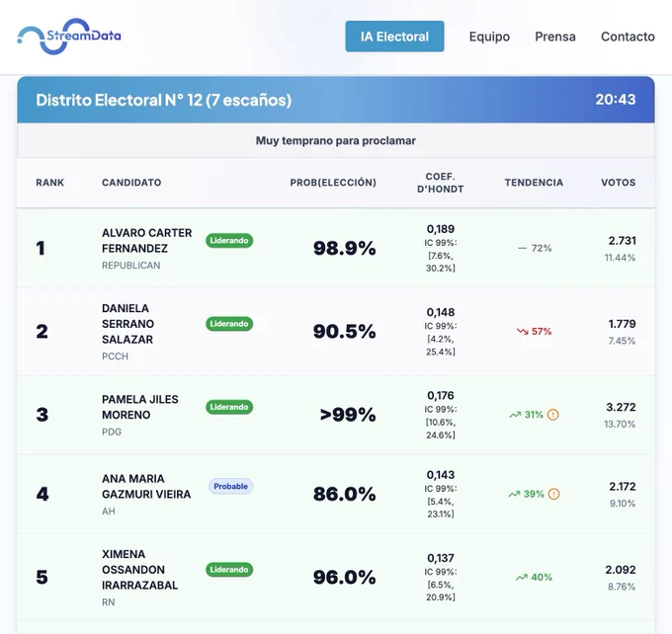Screen dimensions: 672x634
Task: Click the COEF. D'HONDT column header
Action: [440, 183]
